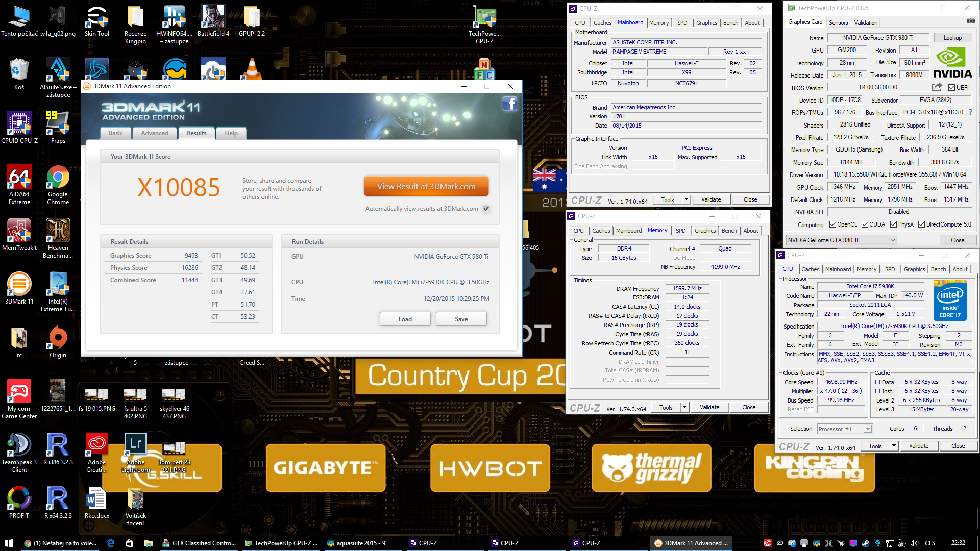
Task: Open the Origin desktop shortcut
Action: pyautogui.click(x=58, y=342)
